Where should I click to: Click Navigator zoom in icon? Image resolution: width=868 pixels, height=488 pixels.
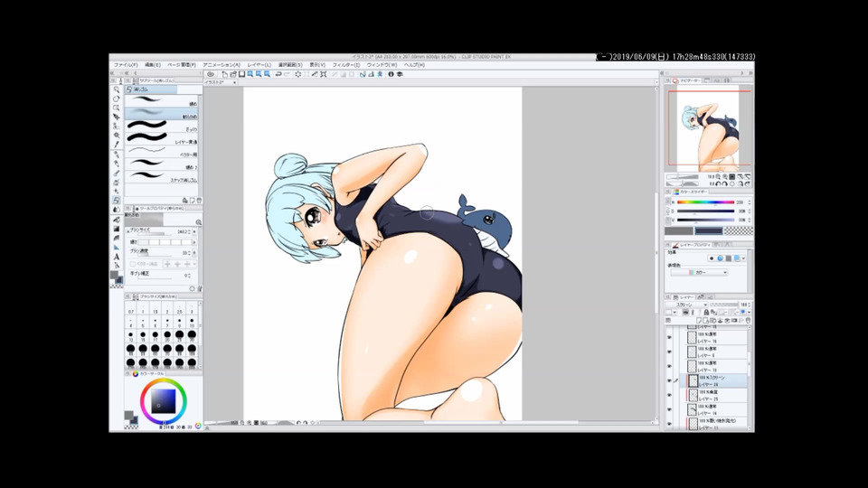point(724,176)
